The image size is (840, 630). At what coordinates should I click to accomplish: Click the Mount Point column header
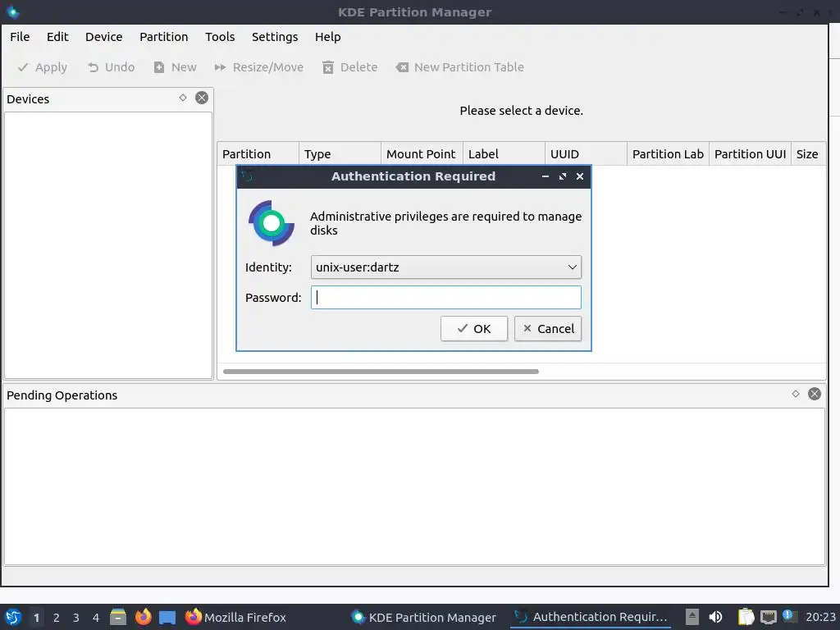point(422,153)
